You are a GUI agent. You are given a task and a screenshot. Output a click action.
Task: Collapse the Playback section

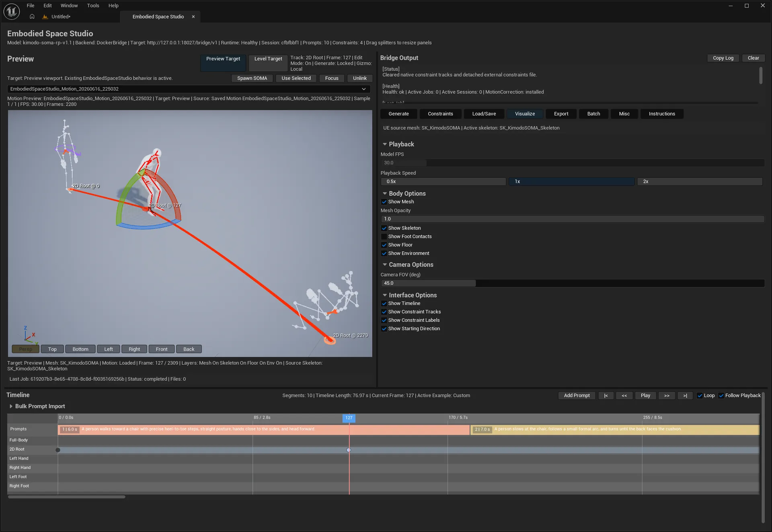pyautogui.click(x=385, y=144)
